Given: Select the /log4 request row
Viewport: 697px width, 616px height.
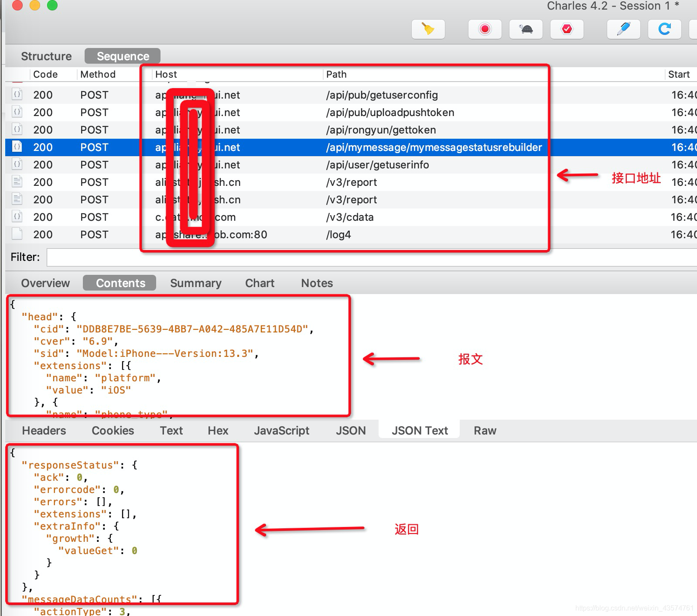Looking at the screenshot, I should pos(351,235).
